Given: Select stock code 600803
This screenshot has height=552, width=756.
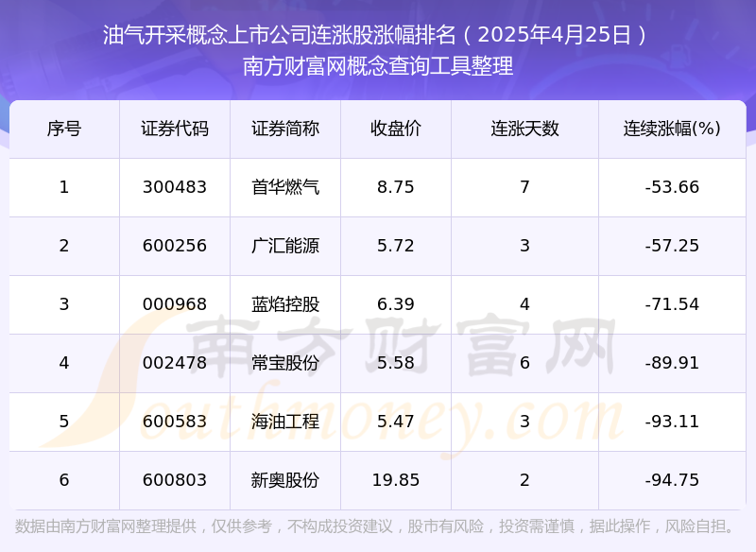Looking at the screenshot, I should (x=175, y=480).
